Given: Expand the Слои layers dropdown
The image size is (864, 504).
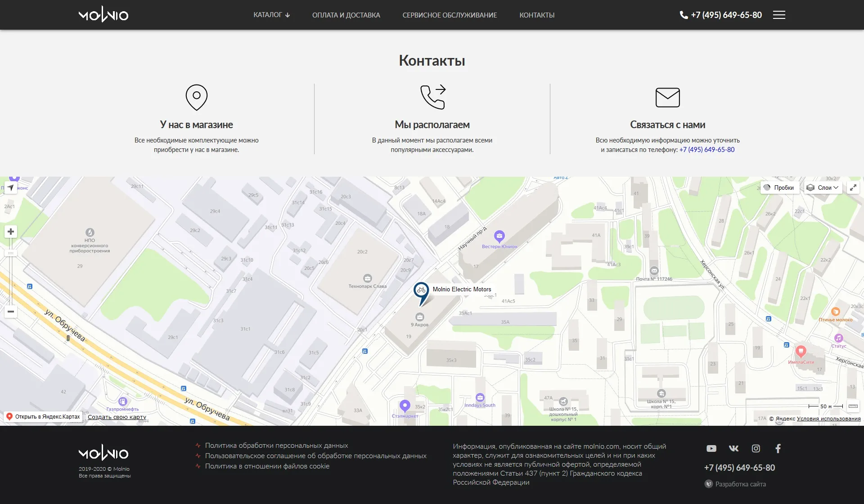Looking at the screenshot, I should pos(823,188).
